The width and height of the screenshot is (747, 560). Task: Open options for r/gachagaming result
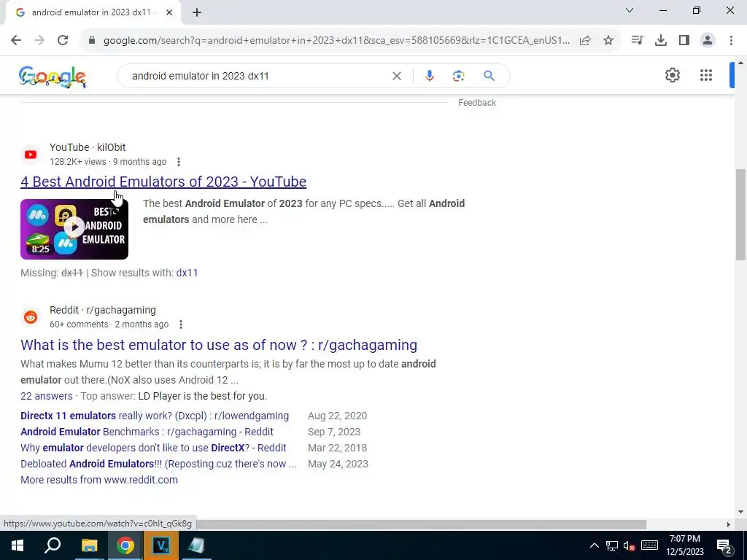(x=181, y=324)
